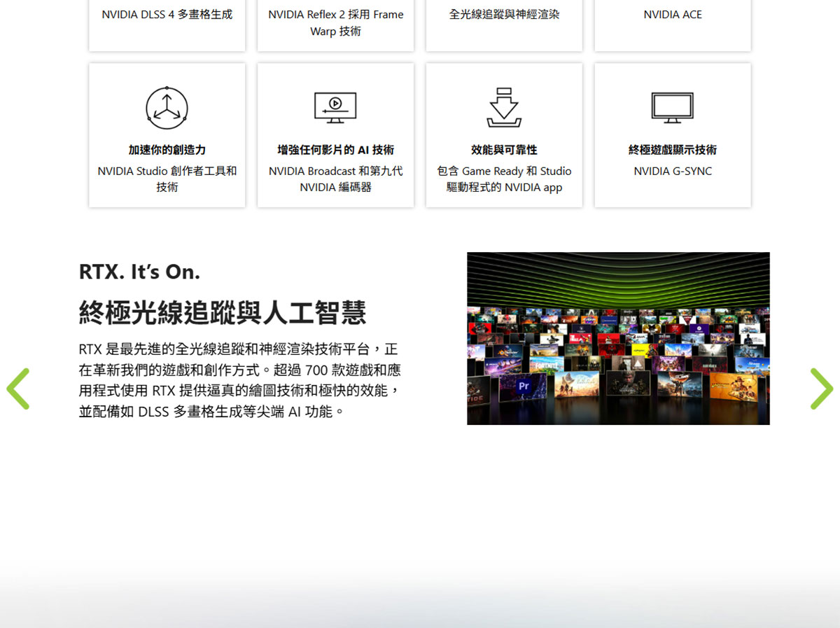
Task: Select the NVIDIA G-SYNC card
Action: [x=672, y=134]
